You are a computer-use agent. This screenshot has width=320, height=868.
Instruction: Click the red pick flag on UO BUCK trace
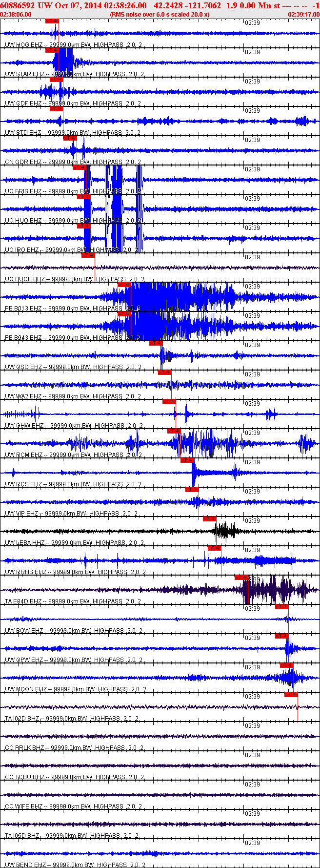click(88, 255)
